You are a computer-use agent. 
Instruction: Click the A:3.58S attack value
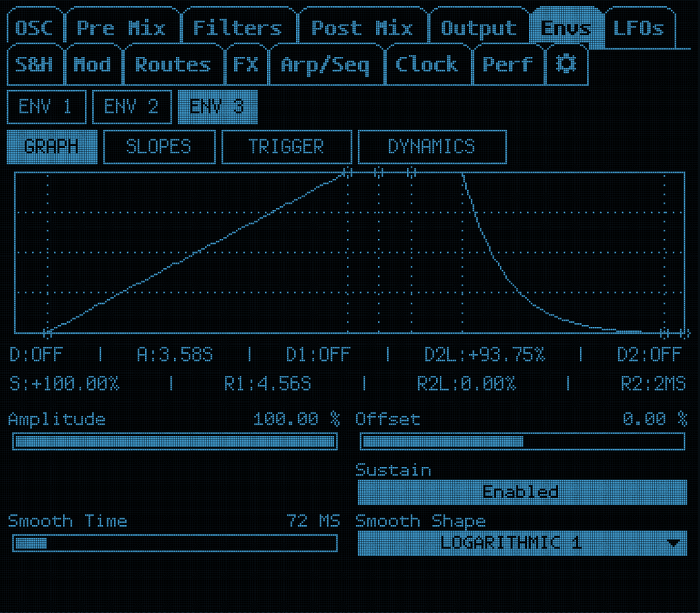pyautogui.click(x=175, y=355)
